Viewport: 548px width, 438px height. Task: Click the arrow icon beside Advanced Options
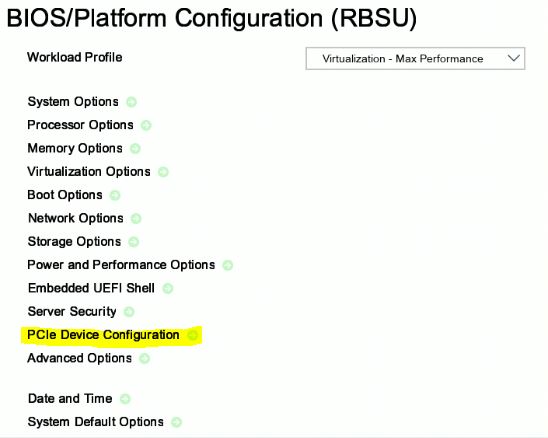click(x=144, y=358)
